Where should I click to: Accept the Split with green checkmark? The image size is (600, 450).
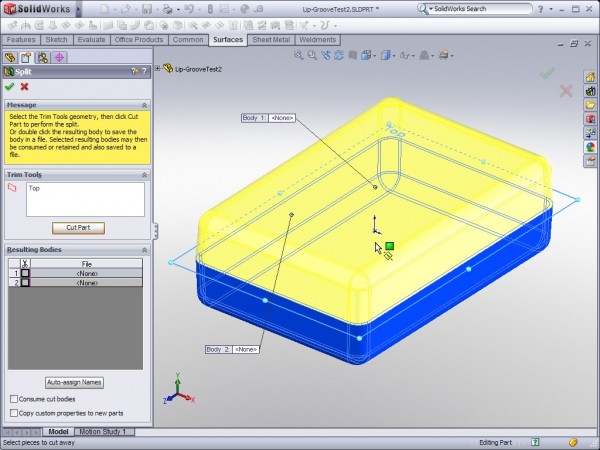click(10, 87)
